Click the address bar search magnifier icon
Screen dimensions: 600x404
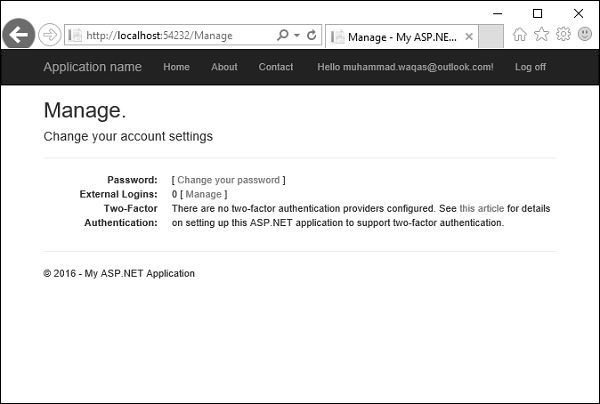point(283,35)
